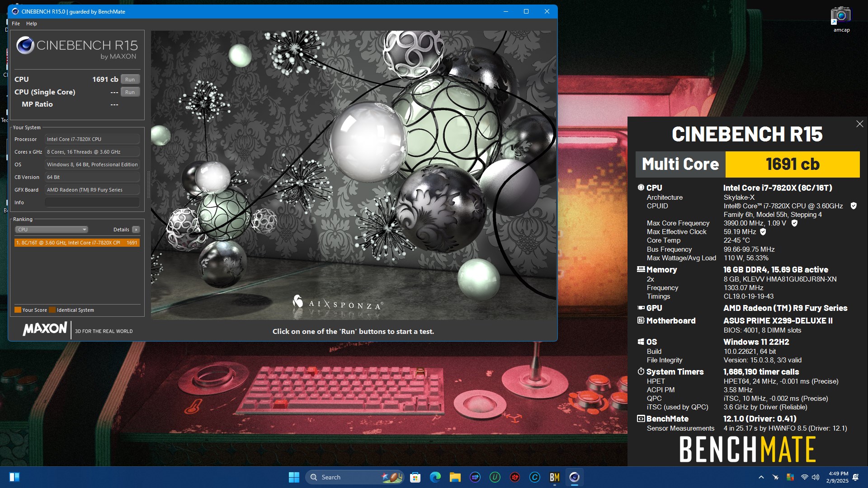Select the first ranking entry, 8C/16T i7-7820X
This screenshot has width=868, height=488.
[77, 243]
